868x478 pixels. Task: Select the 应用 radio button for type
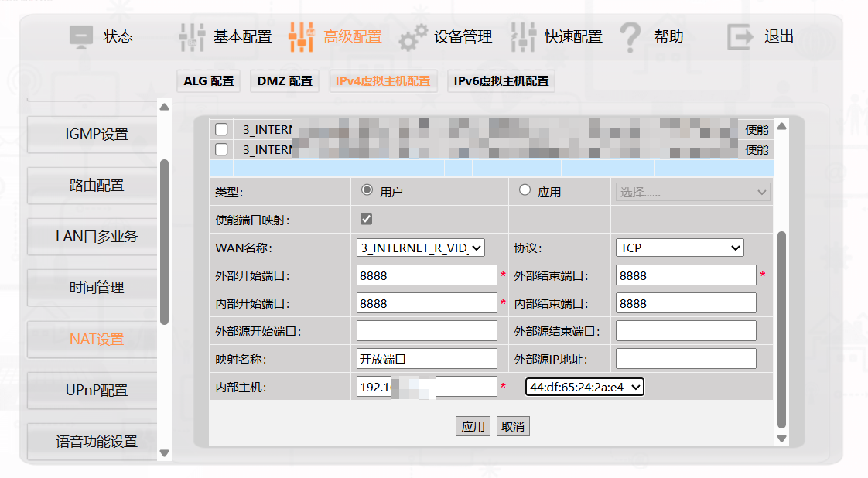click(526, 191)
